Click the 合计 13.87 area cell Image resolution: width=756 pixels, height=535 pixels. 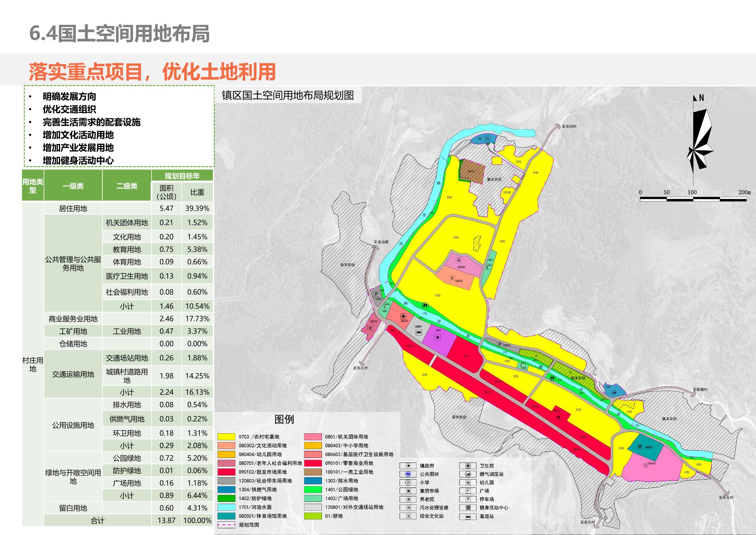click(x=166, y=520)
